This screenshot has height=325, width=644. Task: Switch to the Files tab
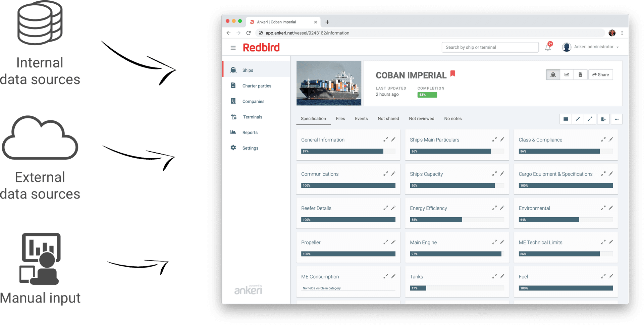[x=340, y=119]
